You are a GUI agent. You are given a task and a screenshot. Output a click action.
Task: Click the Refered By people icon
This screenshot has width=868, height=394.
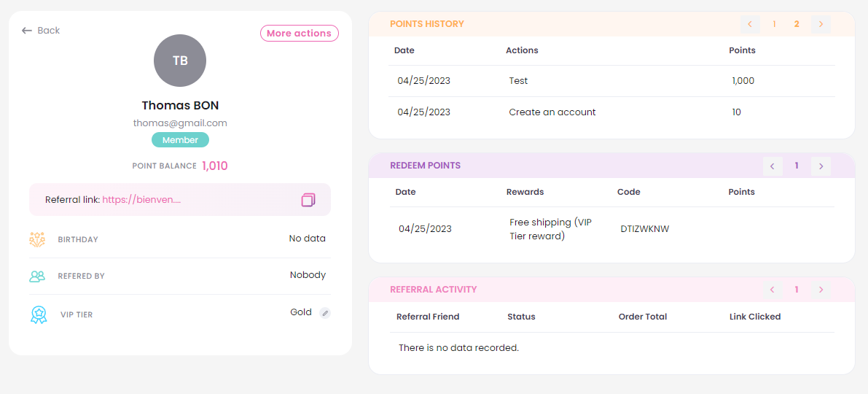[37, 276]
